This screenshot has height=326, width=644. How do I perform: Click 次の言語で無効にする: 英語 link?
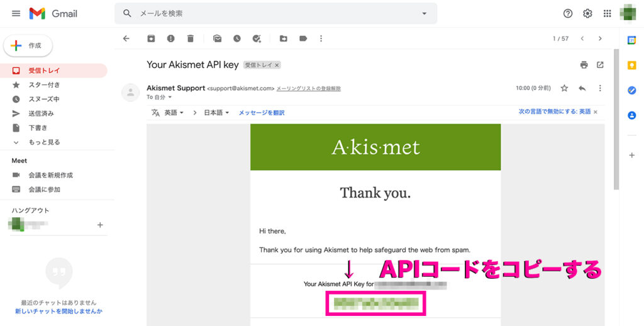555,111
